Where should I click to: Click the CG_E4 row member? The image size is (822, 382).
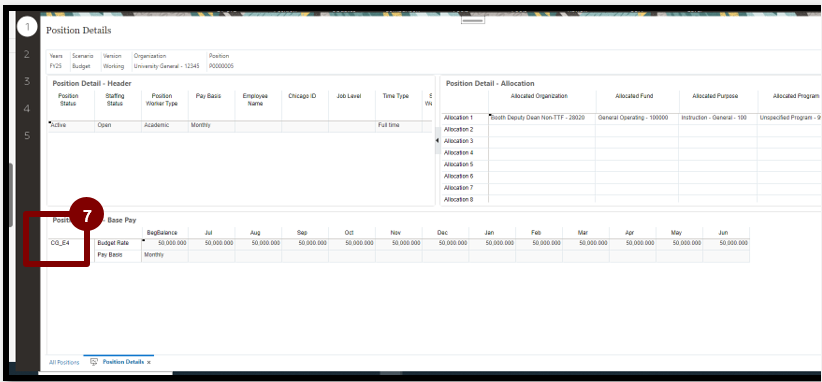pos(60,243)
